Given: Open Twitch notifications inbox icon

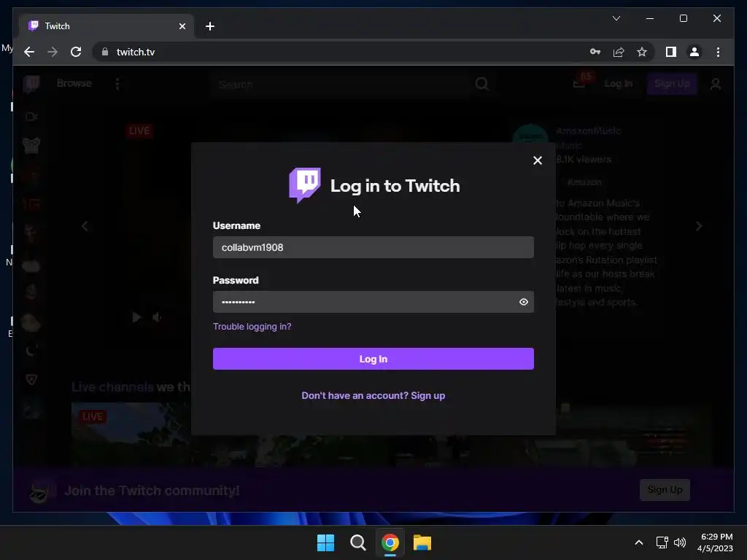Looking at the screenshot, I should 578,84.
